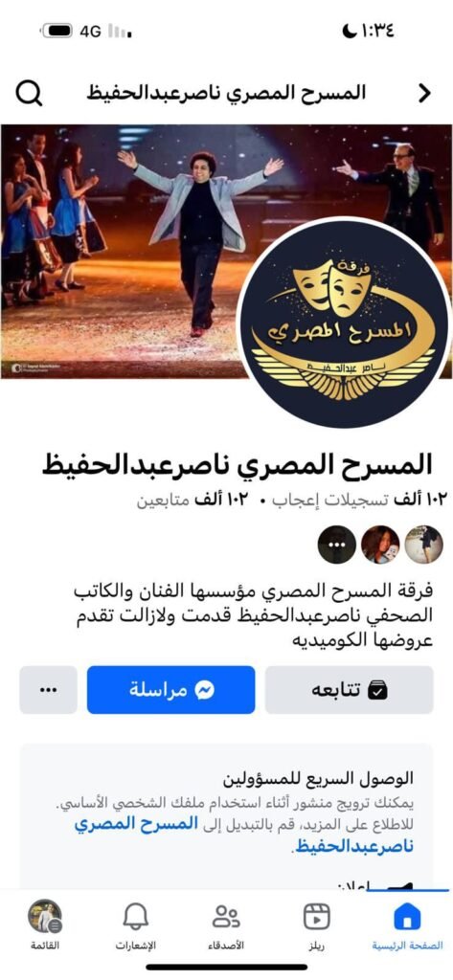Open the golden masks profile picture
The width and height of the screenshot is (453, 980).
click(344, 322)
